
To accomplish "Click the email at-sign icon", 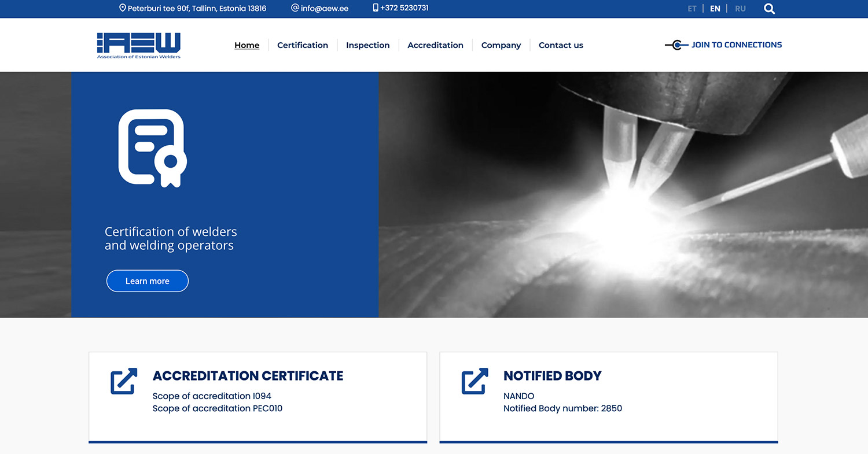I will [x=295, y=8].
